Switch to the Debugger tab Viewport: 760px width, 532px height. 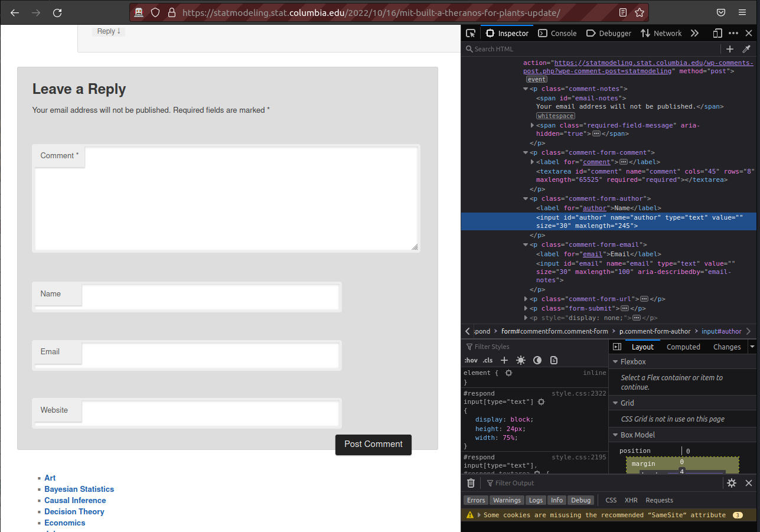point(609,34)
